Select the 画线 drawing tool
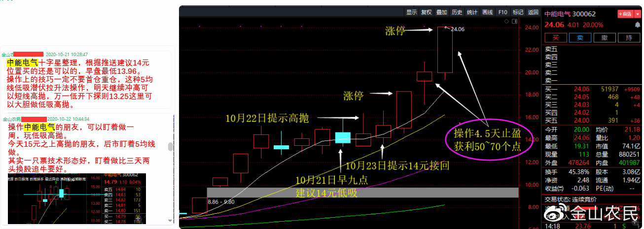This screenshot has width=644, height=229. pyautogui.click(x=488, y=12)
